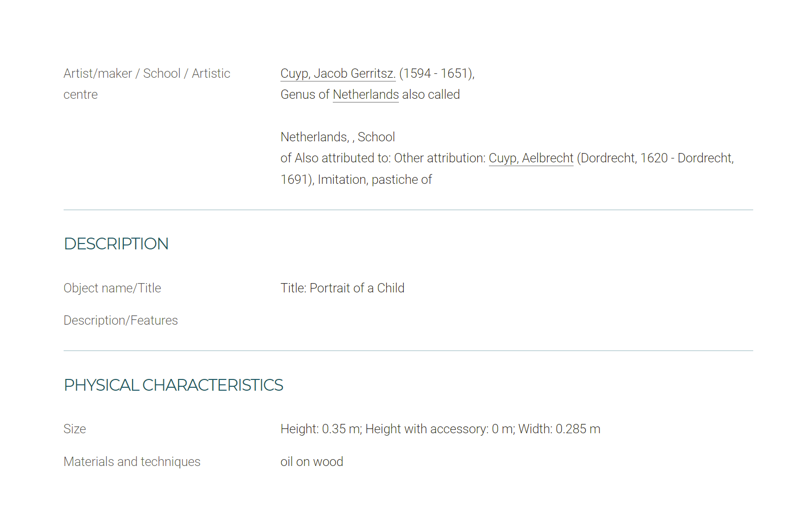809x532 pixels.
Task: Open the Cuyp, Jacob Gerritsz. artist link
Action: point(338,73)
